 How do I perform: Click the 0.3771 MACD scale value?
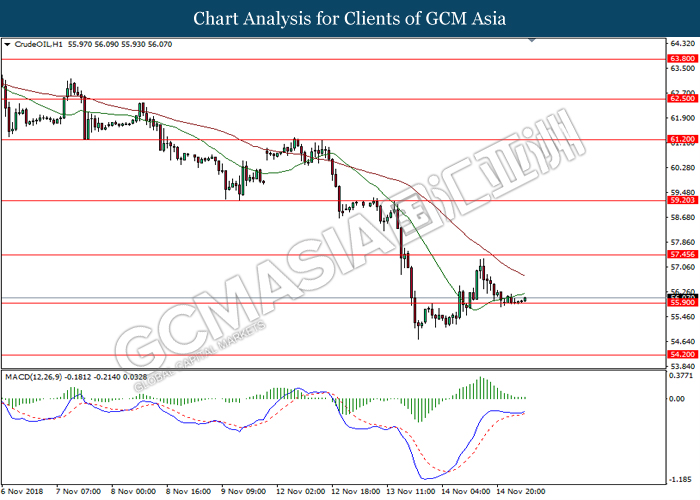point(682,376)
